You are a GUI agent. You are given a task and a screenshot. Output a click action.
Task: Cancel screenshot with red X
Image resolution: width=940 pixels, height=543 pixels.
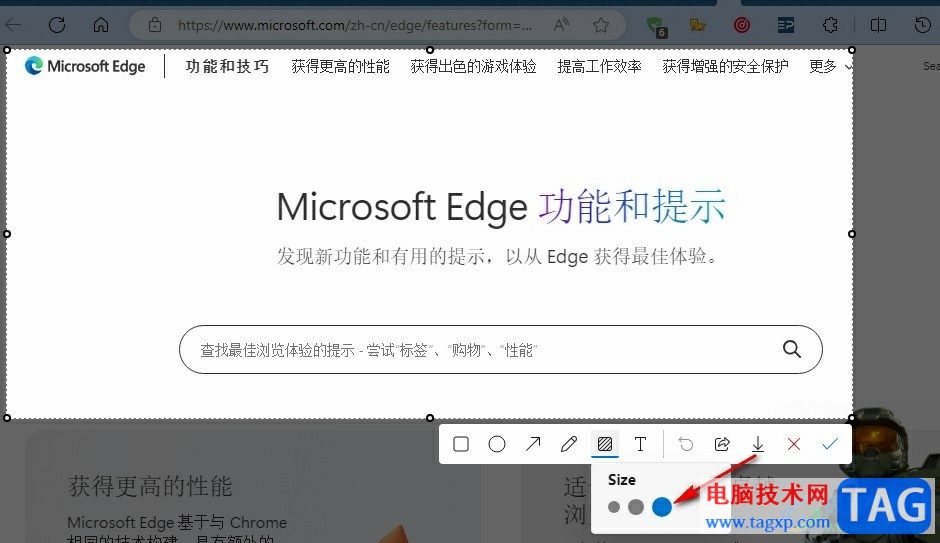coord(794,444)
